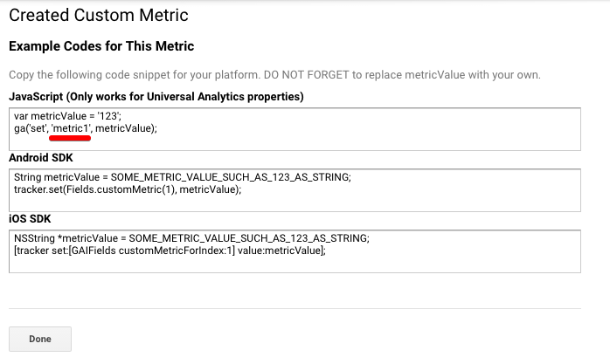Focus the iOS SDK code snippet box
Viewport: 610px width, 364px height.
(x=295, y=251)
